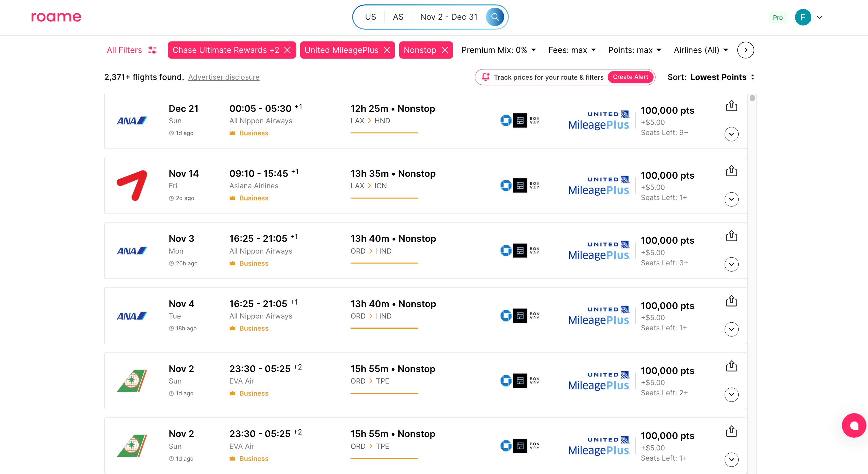
Task: Expand details for the Dec 21 ANA flight
Action: click(x=731, y=134)
